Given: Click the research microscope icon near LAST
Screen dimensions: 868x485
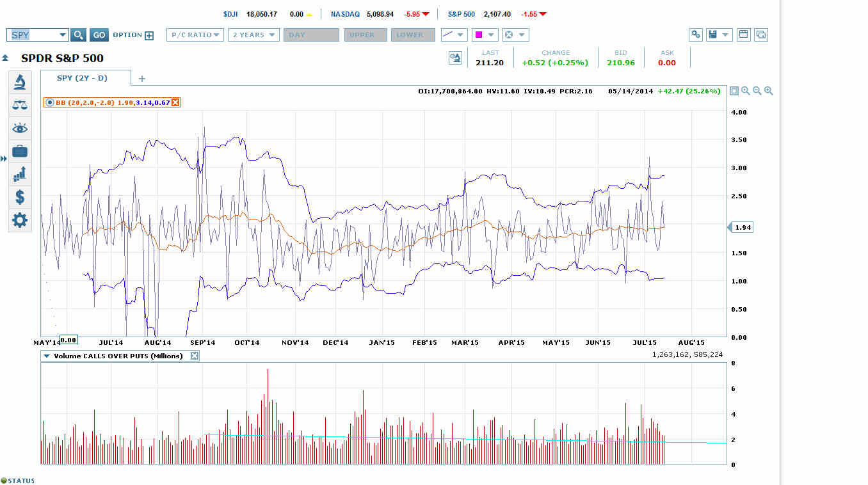Looking at the screenshot, I should (455, 59).
